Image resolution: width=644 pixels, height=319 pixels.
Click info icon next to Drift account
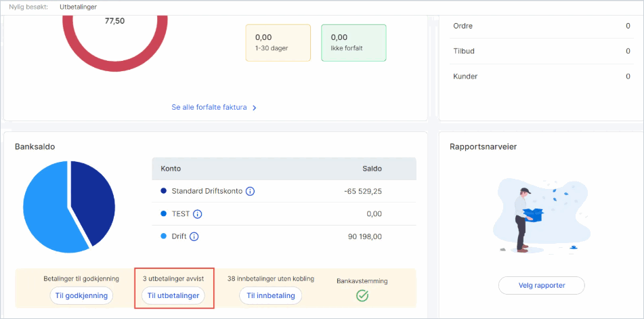(194, 236)
